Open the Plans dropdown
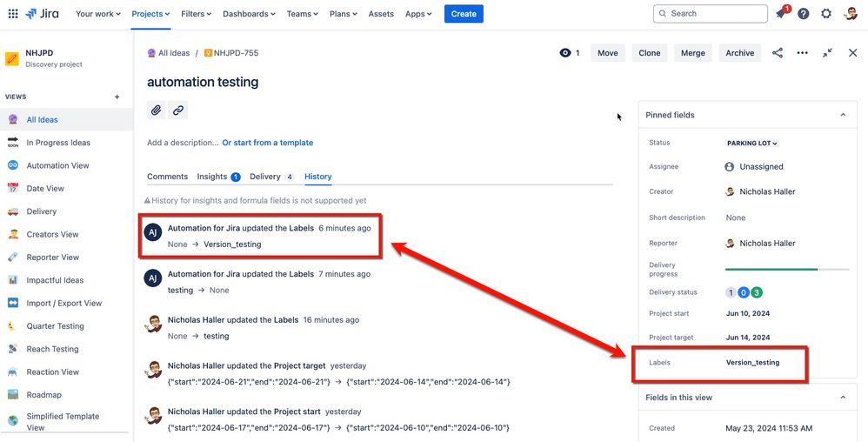Image resolution: width=868 pixels, height=442 pixels. coord(344,14)
